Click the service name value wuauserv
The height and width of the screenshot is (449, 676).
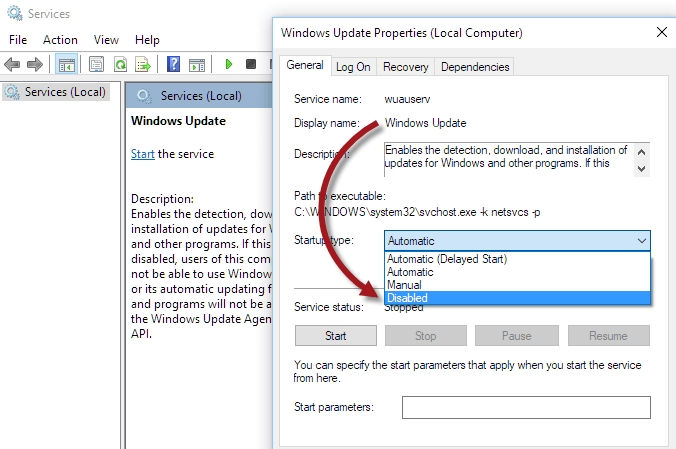[x=407, y=99]
